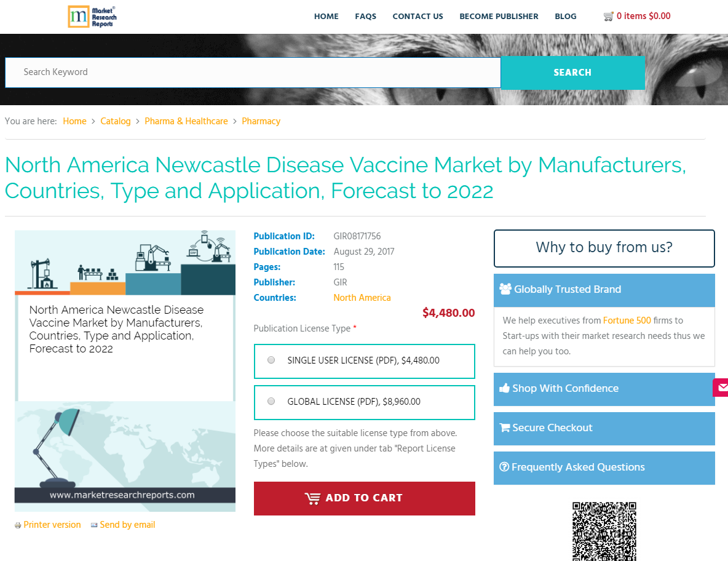Follow the "Fortune 500" link
This screenshot has height=561, width=728.
pos(627,320)
